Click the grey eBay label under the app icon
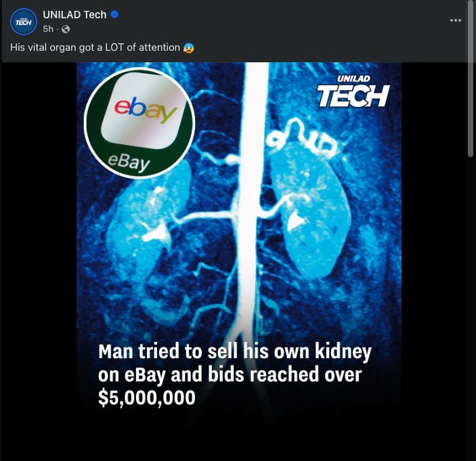This screenshot has width=476, height=461. [129, 161]
